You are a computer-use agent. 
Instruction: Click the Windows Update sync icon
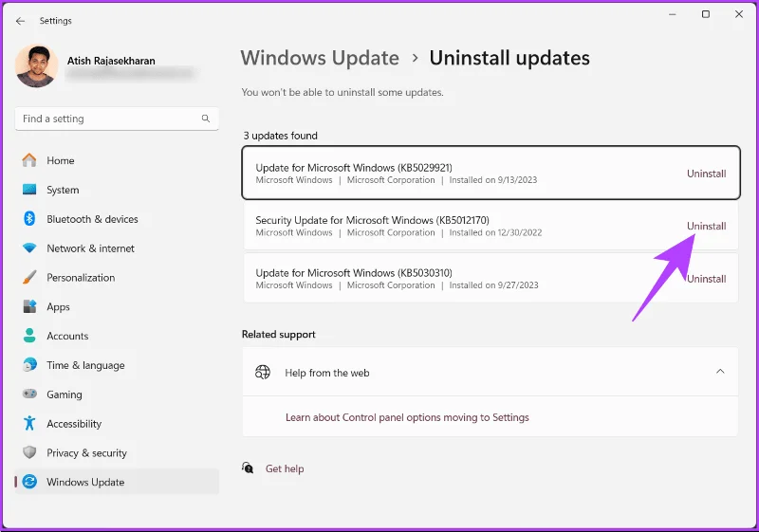pyautogui.click(x=29, y=482)
